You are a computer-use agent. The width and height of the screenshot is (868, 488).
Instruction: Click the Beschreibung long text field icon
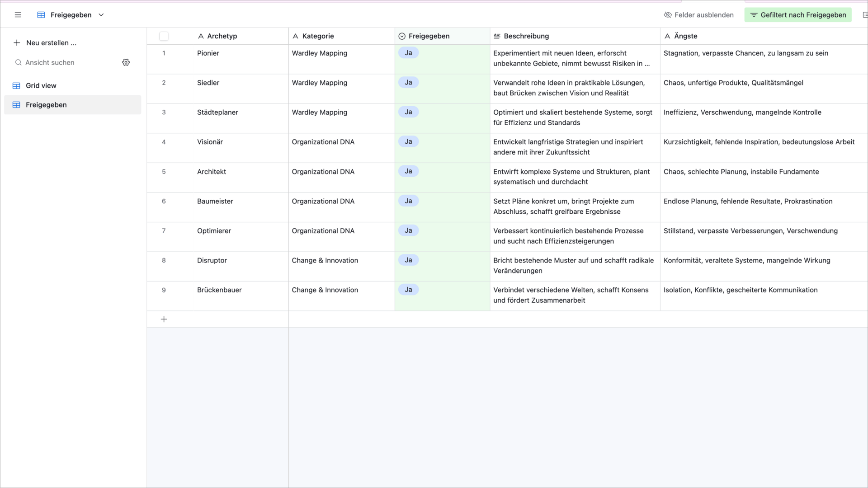pos(497,36)
